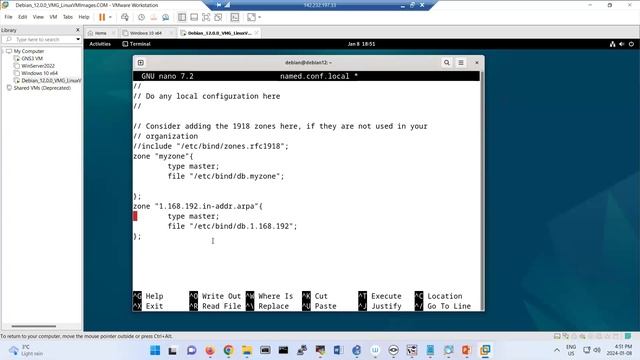
Task: Open the power options dropdown arrow beside pause
Action: pos(110,17)
